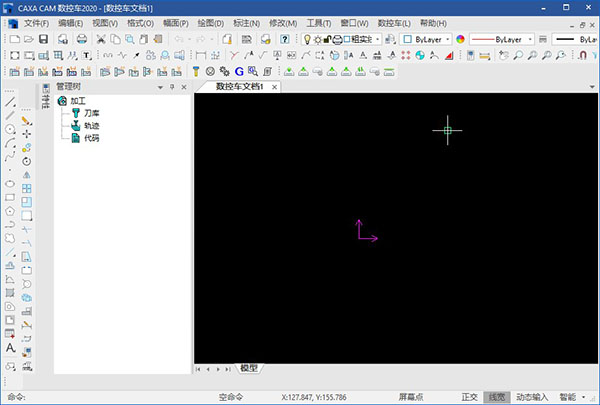Viewport: 600px width, 405px height.
Task: Click the New document icon
Action: tap(15, 39)
